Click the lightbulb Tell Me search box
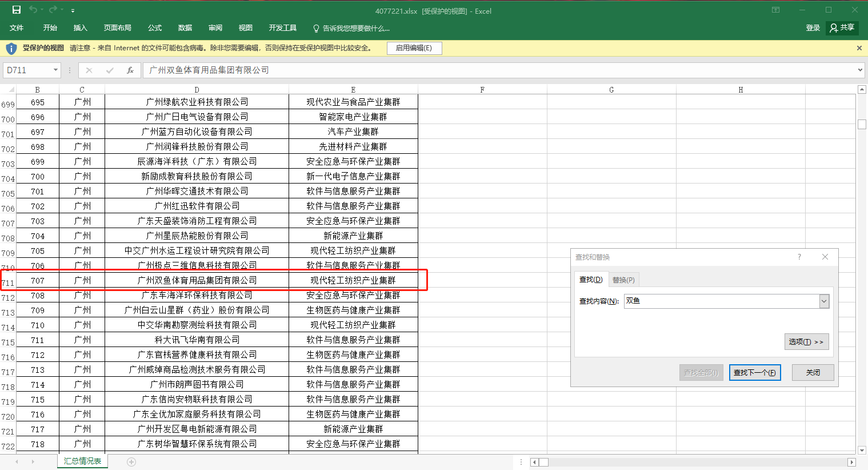868x470 pixels. click(351, 28)
